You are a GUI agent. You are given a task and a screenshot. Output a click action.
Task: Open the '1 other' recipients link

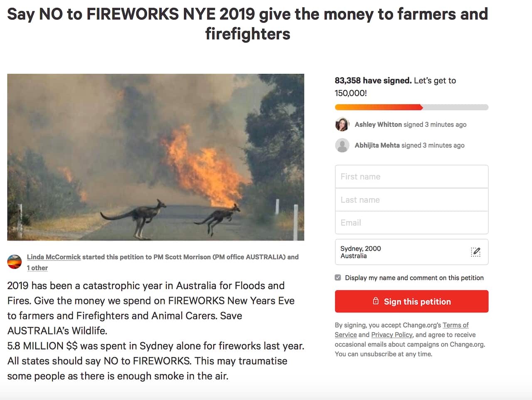37,268
